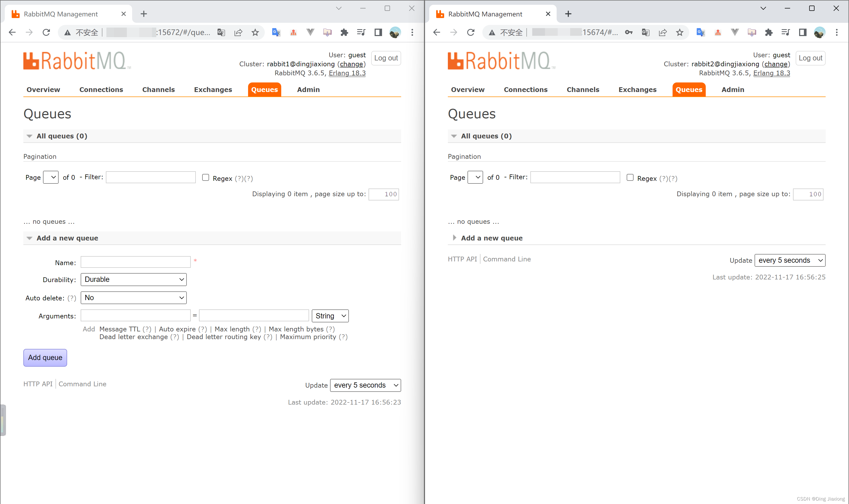Open Chrome menu in right window

tap(837, 32)
